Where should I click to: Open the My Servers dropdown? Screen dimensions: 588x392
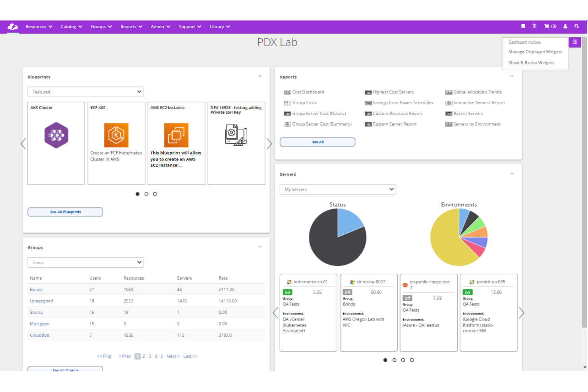tap(337, 189)
